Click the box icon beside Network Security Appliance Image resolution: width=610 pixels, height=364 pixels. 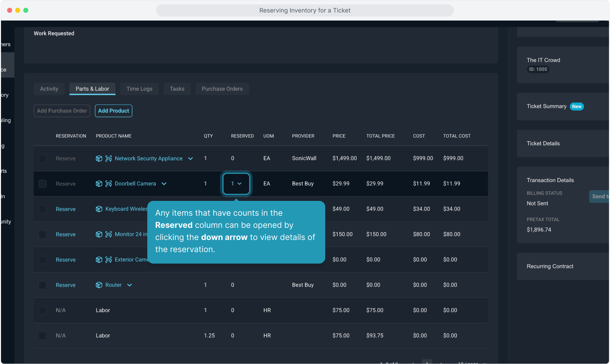[x=99, y=158]
